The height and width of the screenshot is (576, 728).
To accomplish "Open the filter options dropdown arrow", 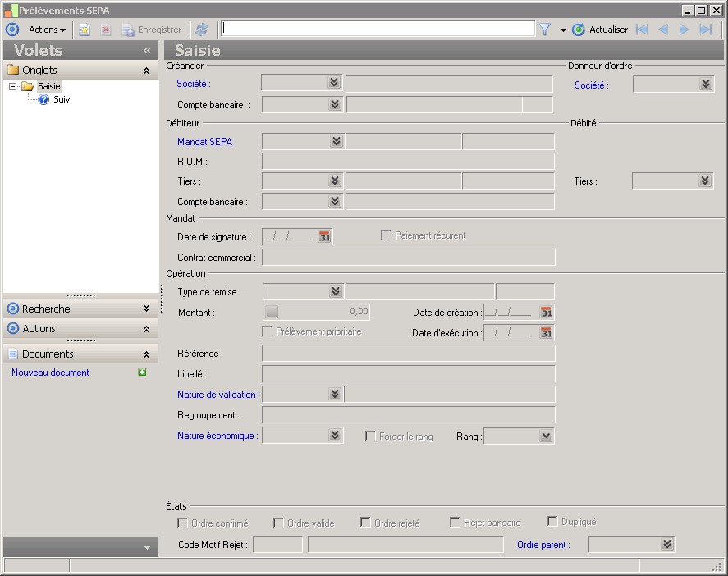I will [x=563, y=30].
